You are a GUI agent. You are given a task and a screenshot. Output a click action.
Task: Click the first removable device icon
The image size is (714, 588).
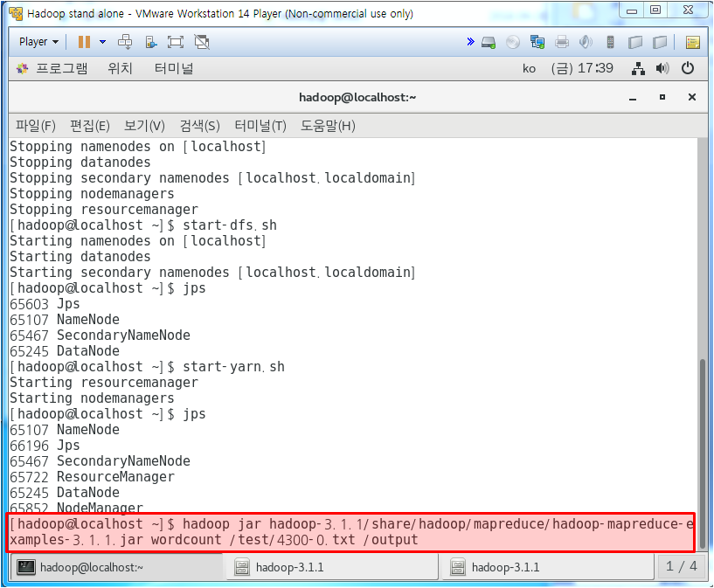tap(634, 42)
